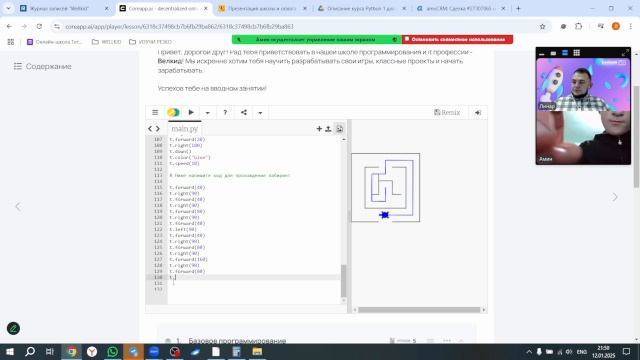Go to previous file tab arrow
This screenshot has height=360, width=640.
pos(150,129)
